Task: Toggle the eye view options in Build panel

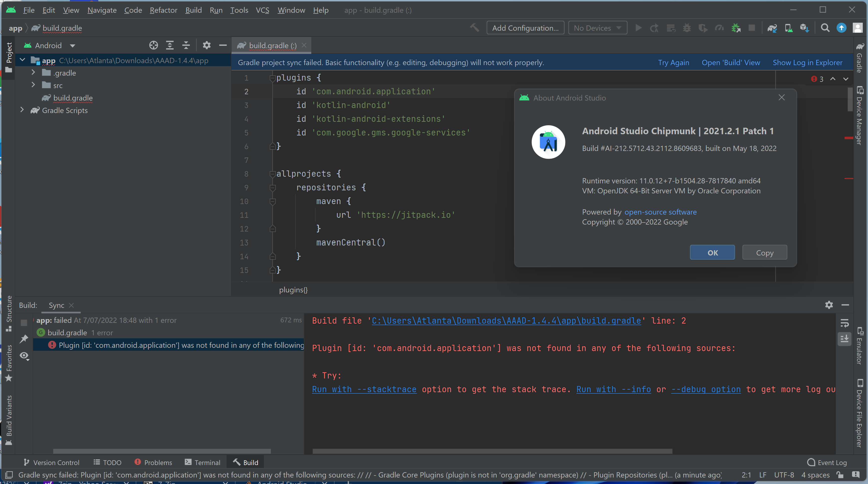Action: tap(24, 355)
